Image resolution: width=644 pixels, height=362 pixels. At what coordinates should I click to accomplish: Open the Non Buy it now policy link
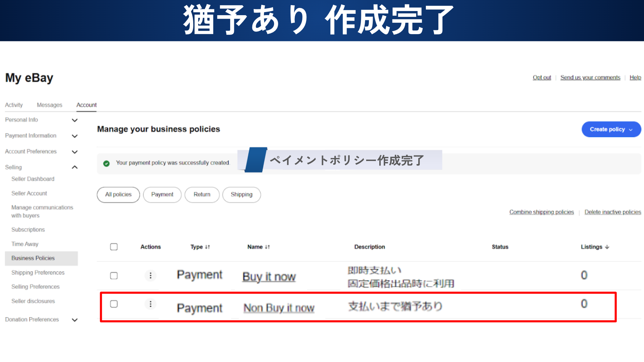(279, 308)
